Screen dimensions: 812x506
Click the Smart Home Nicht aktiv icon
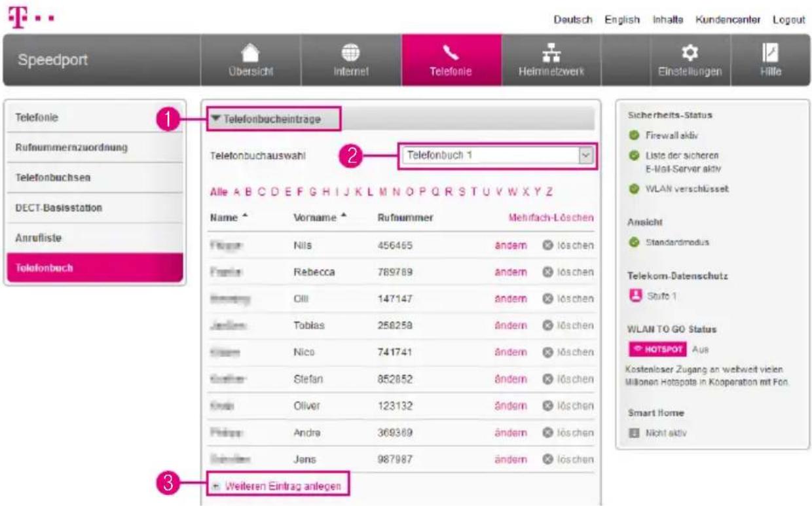pos(633,433)
